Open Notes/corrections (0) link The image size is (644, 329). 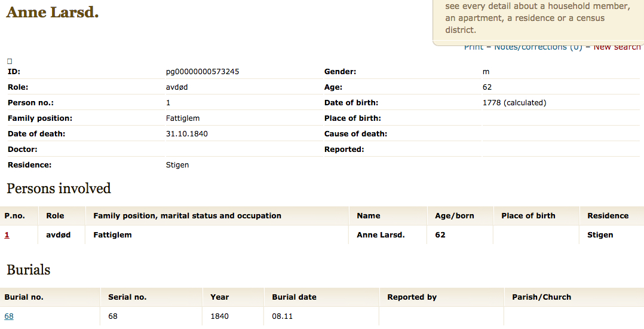point(538,47)
